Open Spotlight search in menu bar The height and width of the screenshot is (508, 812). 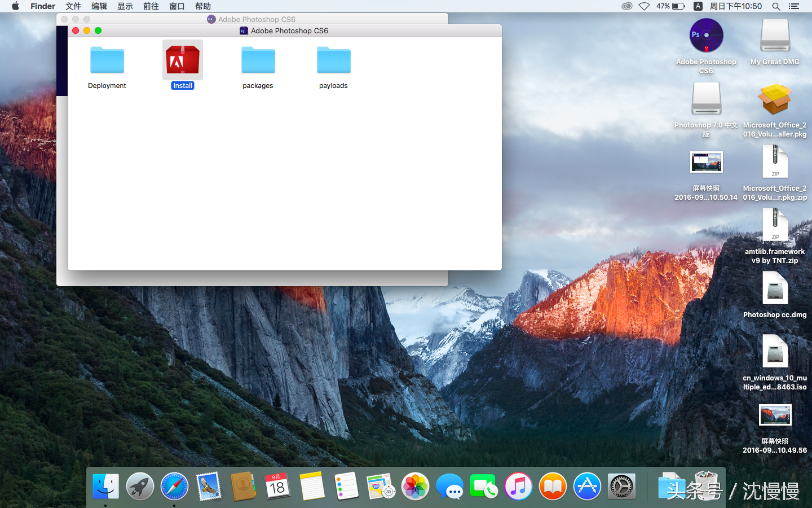pos(776,6)
